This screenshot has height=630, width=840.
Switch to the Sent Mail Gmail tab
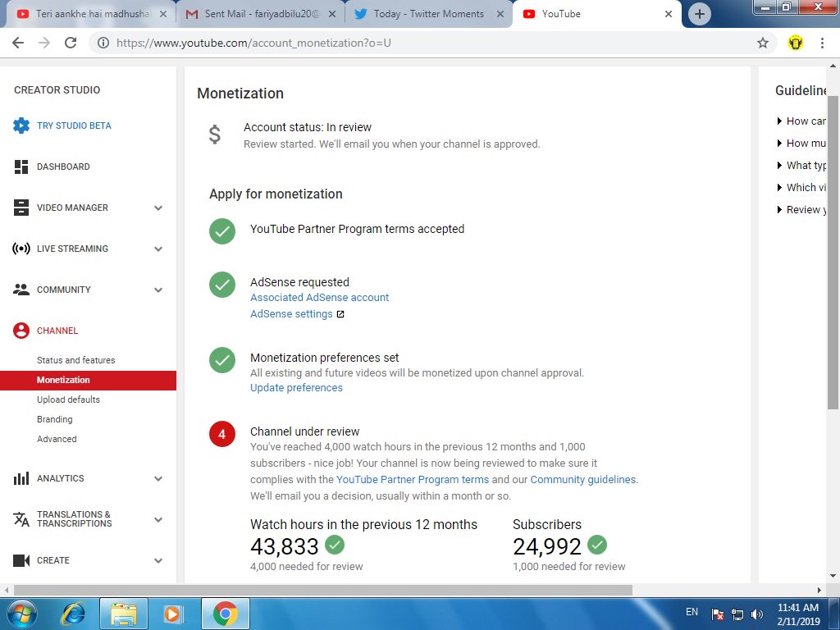(260, 14)
